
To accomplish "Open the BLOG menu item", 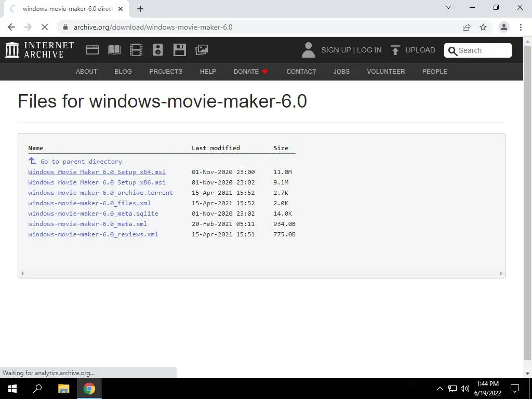I will pos(123,72).
